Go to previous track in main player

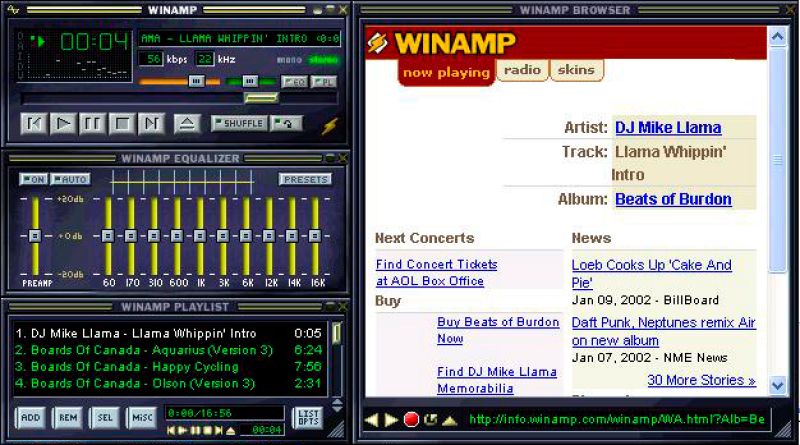[x=34, y=124]
